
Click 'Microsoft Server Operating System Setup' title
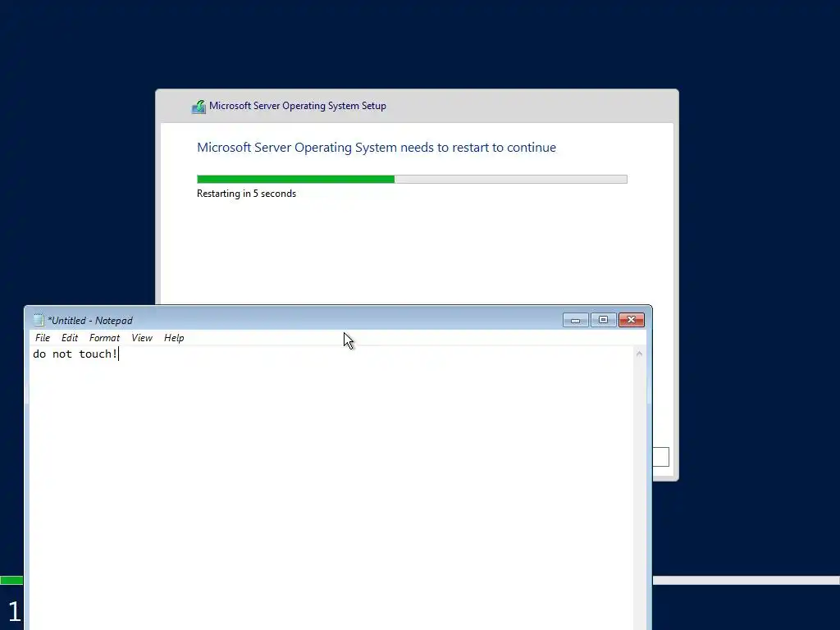298,106
